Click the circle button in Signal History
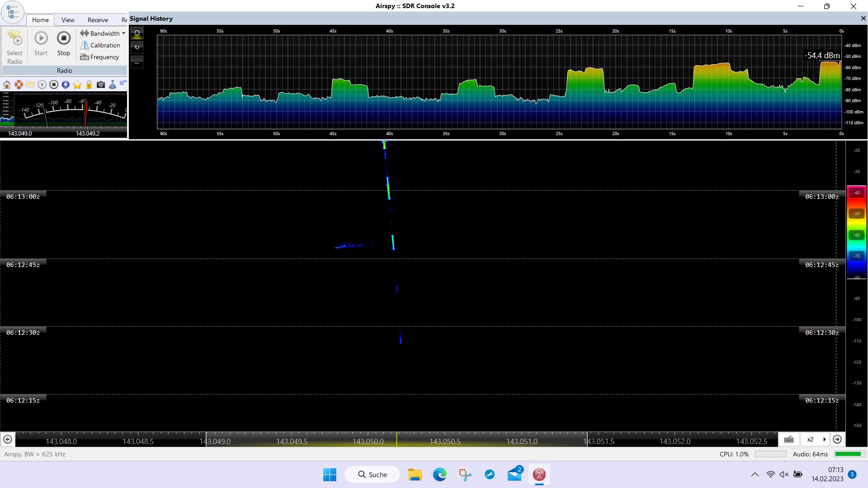The image size is (868, 488). click(137, 33)
